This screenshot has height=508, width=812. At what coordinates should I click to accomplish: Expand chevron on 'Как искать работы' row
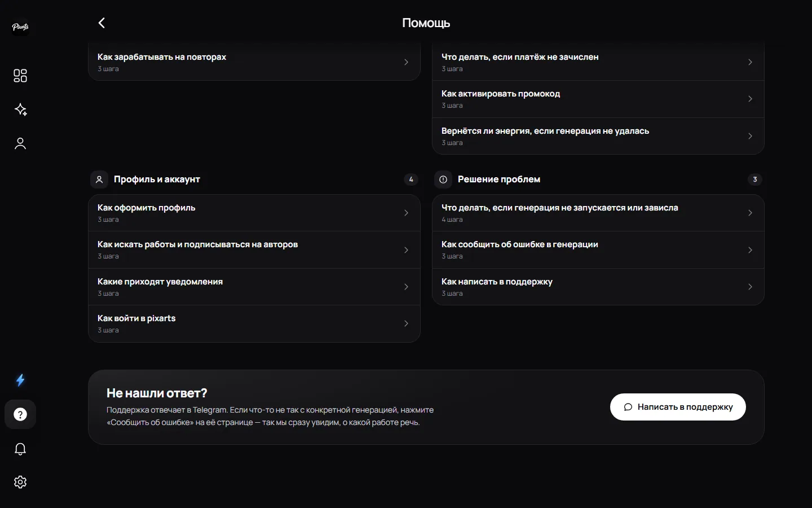[x=406, y=250]
